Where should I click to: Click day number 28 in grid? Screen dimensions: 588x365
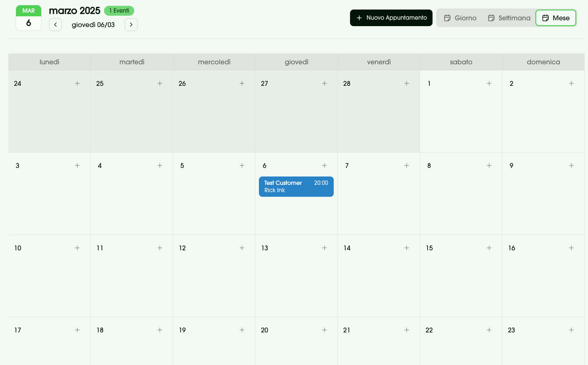[x=347, y=84]
